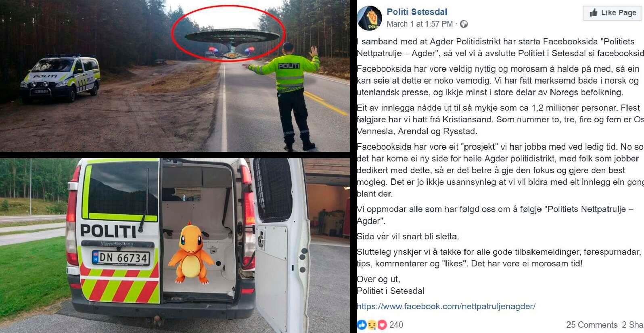The height and width of the screenshot is (333, 644).
Task: Open the 2 Shares link
Action: click(632, 325)
